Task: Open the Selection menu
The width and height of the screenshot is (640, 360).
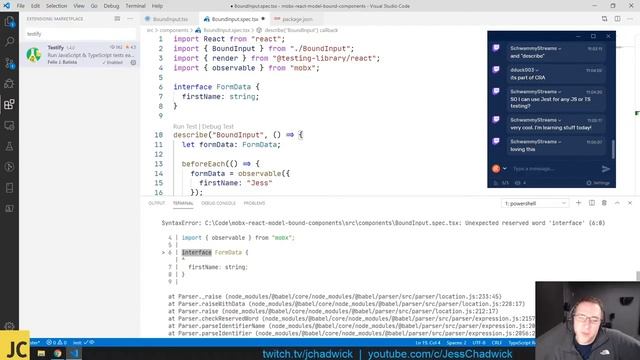Action: [x=56, y=6]
